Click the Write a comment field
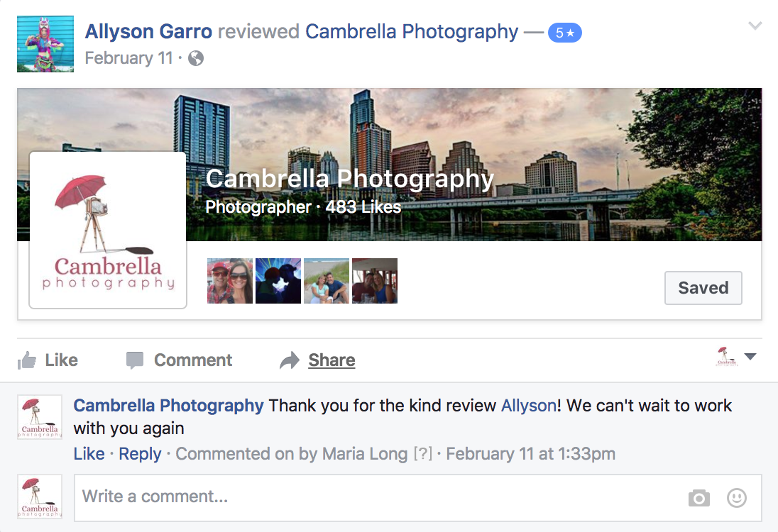This screenshot has width=778, height=532. 418,498
